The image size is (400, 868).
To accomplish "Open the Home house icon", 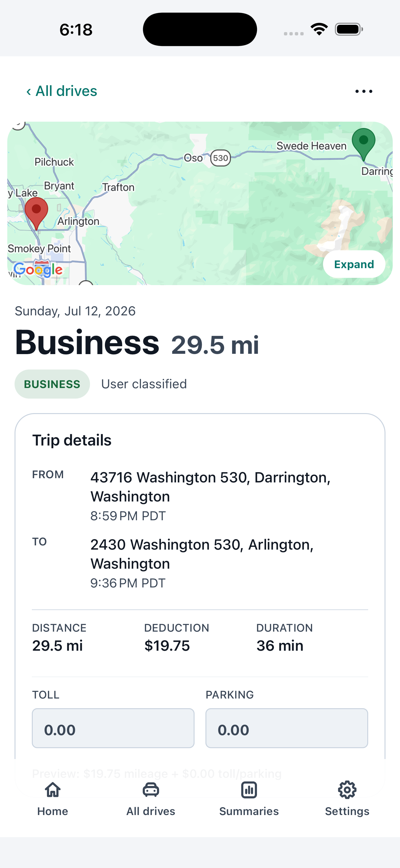I will click(x=53, y=790).
